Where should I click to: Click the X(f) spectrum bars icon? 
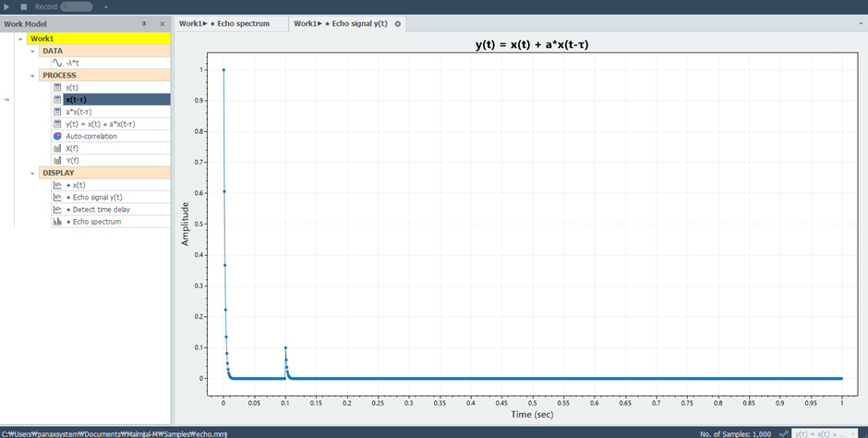point(57,149)
